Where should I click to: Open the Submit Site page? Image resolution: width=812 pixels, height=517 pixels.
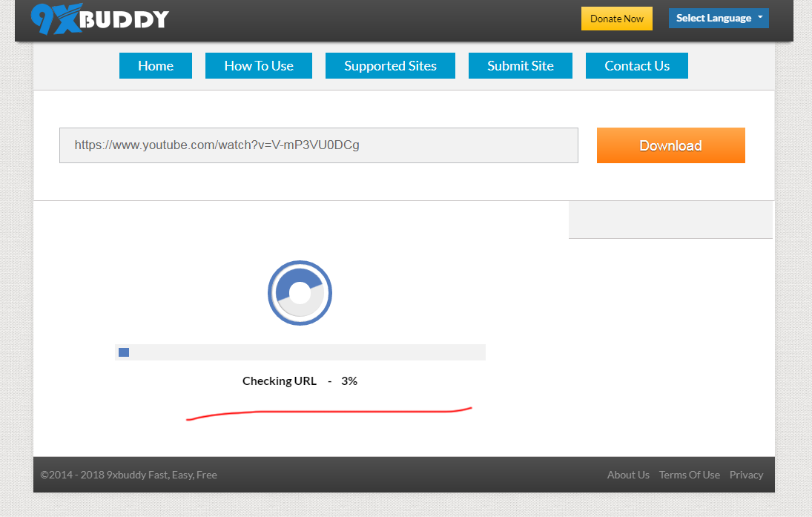pos(521,66)
